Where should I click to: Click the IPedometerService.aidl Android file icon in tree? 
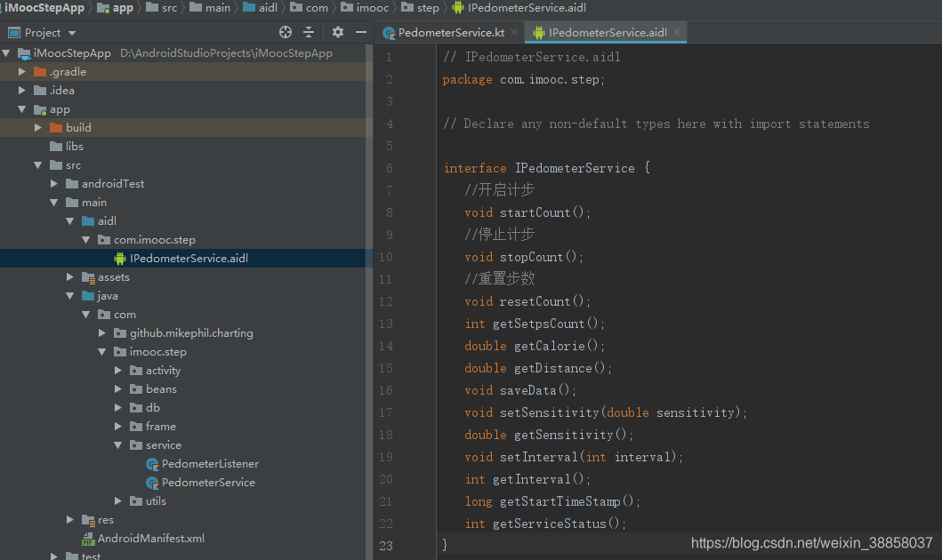click(120, 258)
